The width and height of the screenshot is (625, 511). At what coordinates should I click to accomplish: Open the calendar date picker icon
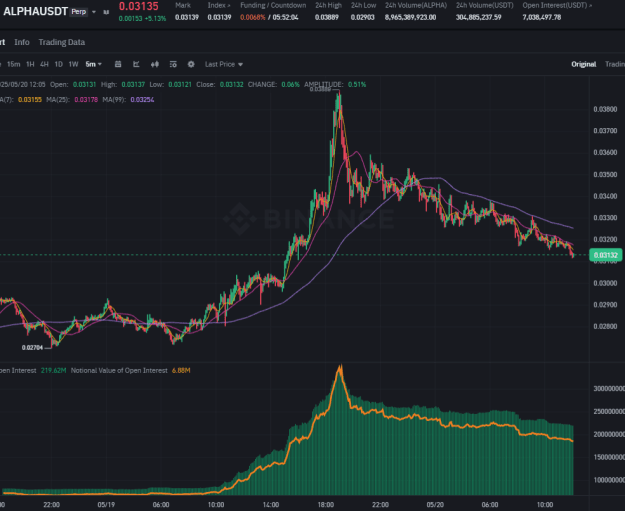(118, 64)
